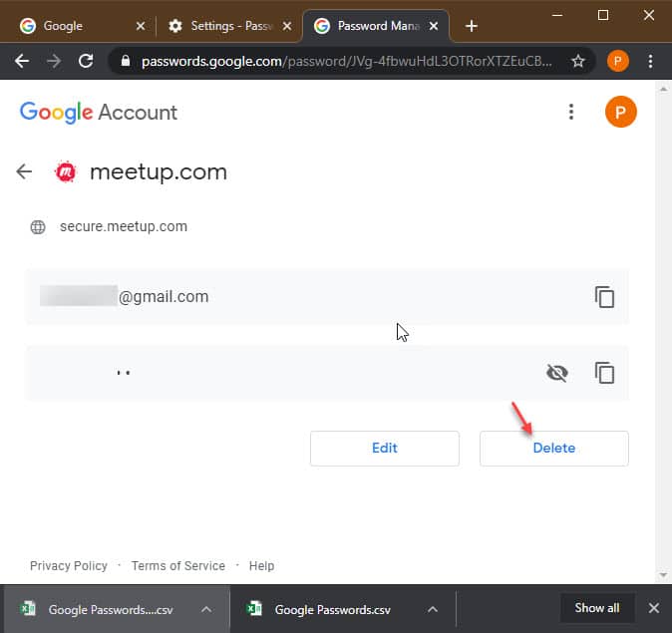
Task: Expand options for Google Passwords.csv download
Action: [433, 609]
